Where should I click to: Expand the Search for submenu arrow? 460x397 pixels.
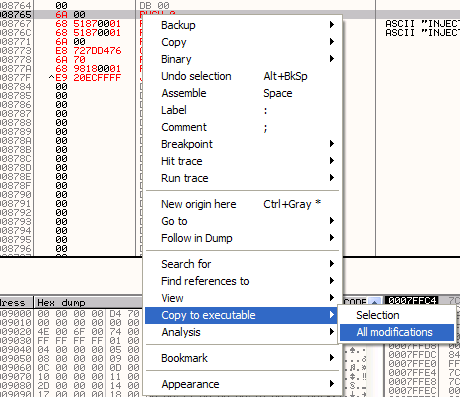click(x=332, y=264)
